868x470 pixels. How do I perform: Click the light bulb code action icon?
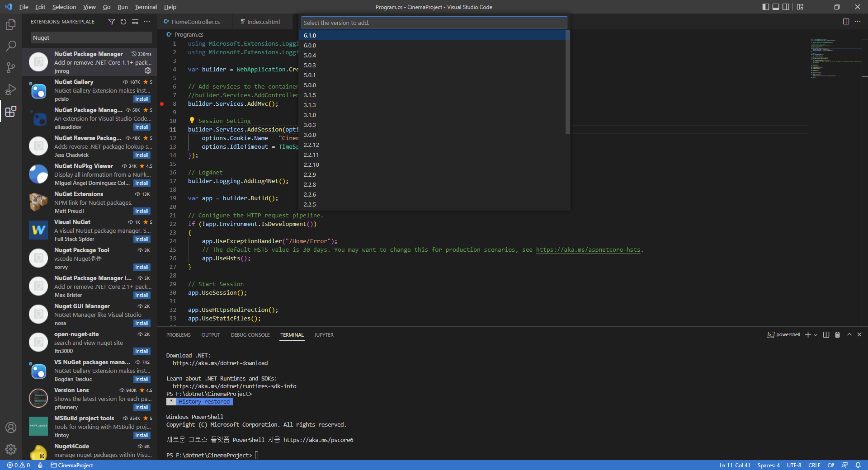(x=192, y=120)
